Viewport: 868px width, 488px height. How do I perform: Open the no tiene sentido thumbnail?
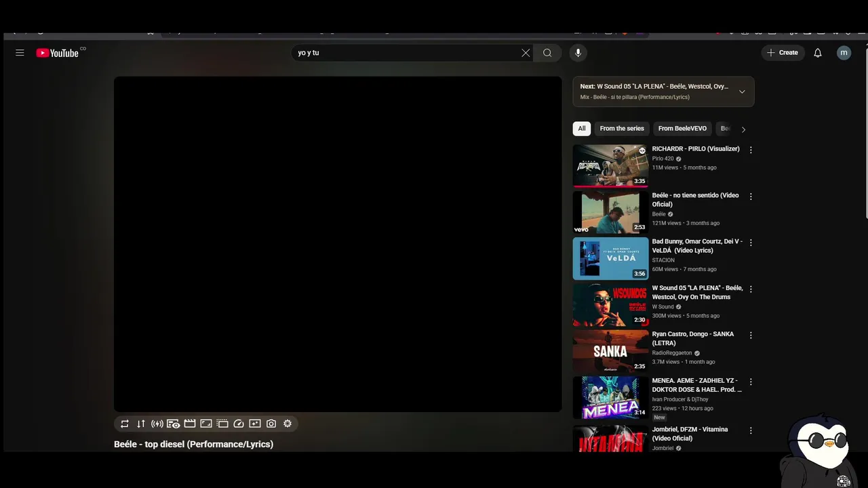point(610,212)
